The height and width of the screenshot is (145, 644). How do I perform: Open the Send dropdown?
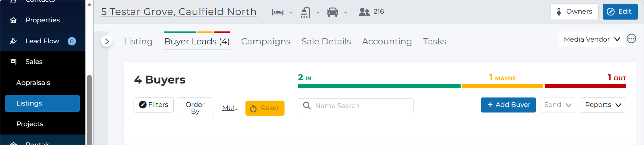558,105
